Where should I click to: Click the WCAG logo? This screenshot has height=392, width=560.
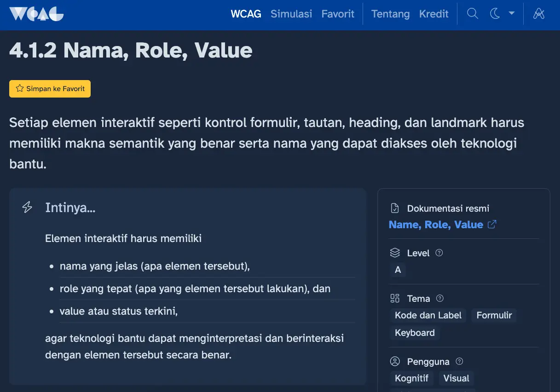coord(36,14)
